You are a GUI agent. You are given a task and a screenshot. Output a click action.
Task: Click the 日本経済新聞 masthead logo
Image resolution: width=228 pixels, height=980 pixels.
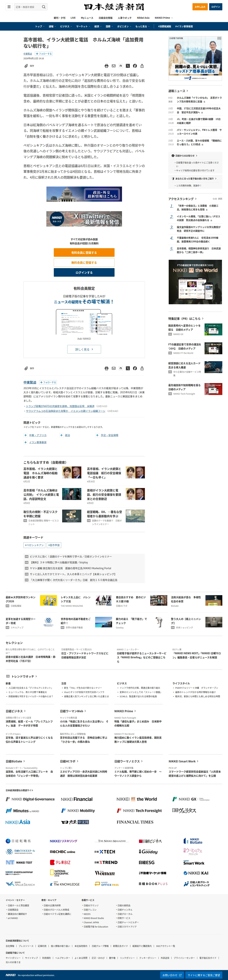click(114, 7)
